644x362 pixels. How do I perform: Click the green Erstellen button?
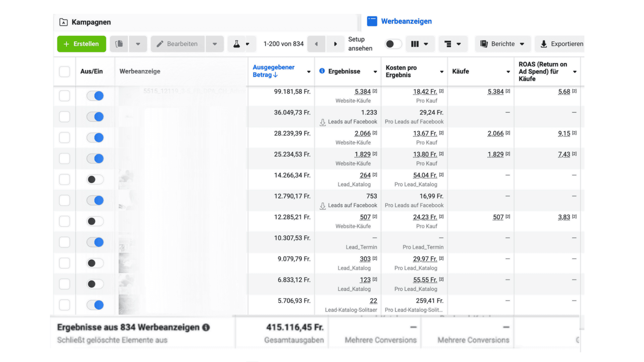tap(82, 44)
